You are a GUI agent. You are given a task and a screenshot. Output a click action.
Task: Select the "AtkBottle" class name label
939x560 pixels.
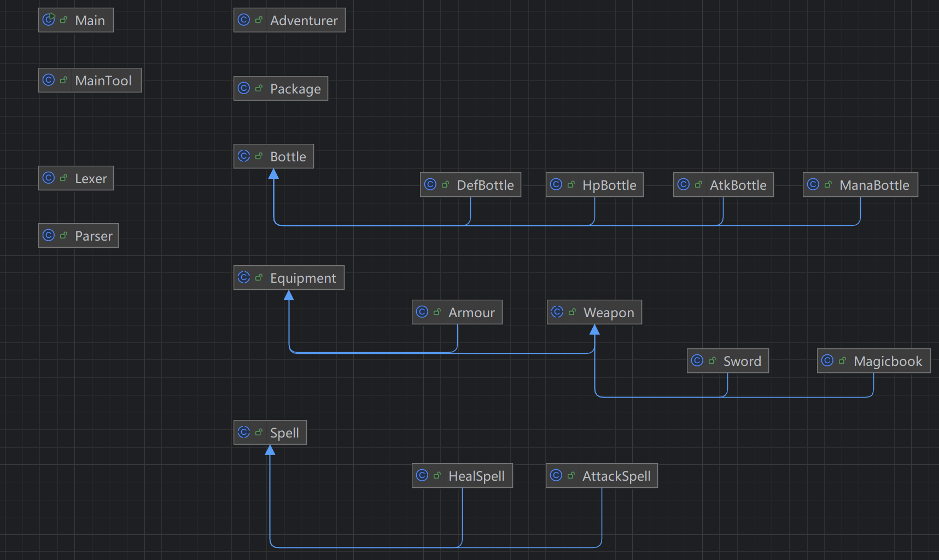click(x=738, y=185)
